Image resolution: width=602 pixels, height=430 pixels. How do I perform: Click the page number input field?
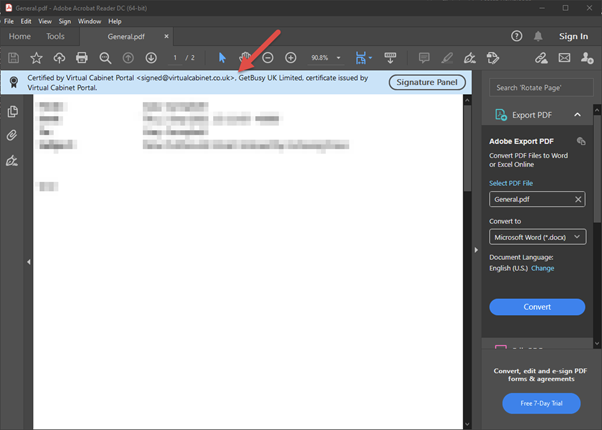point(175,58)
